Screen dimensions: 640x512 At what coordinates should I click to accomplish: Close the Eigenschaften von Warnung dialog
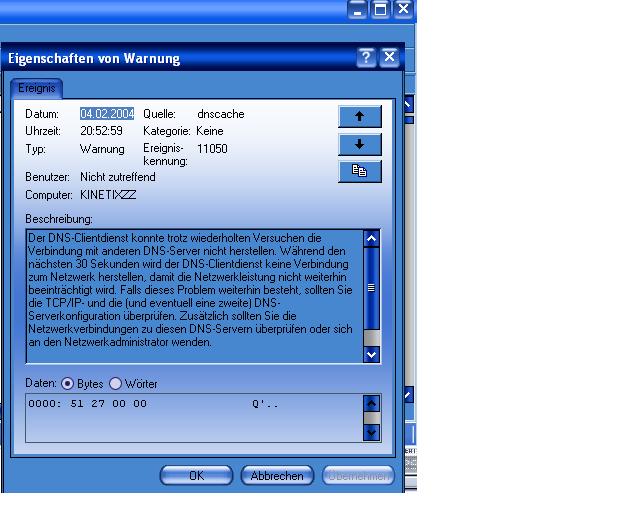[389, 57]
